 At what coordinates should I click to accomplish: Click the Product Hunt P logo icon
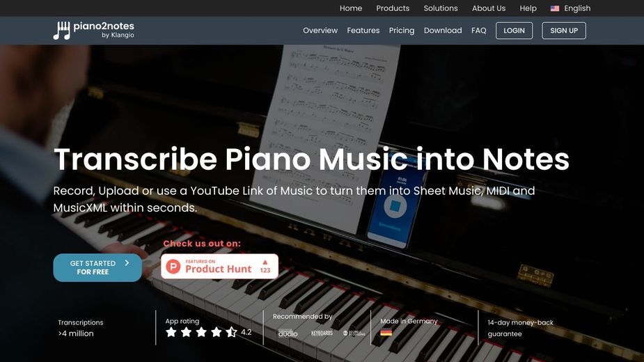tap(173, 267)
